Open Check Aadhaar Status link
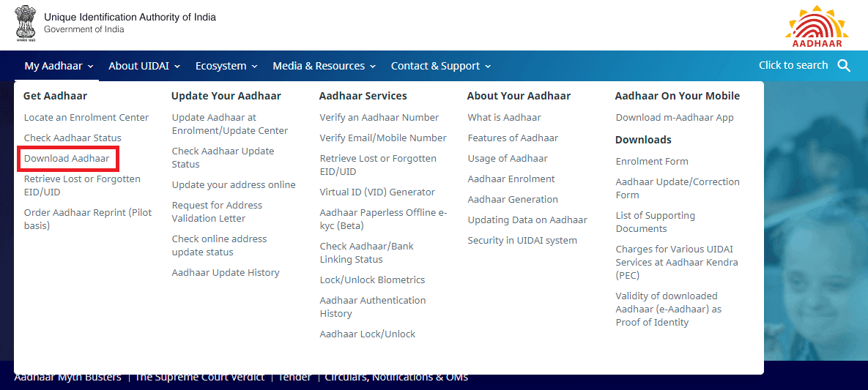 coord(73,138)
